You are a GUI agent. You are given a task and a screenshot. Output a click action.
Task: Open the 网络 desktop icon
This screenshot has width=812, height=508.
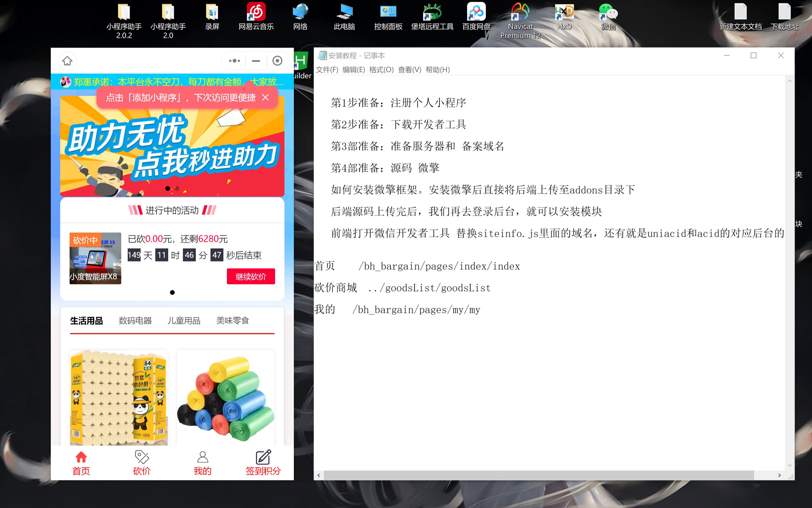click(x=300, y=17)
